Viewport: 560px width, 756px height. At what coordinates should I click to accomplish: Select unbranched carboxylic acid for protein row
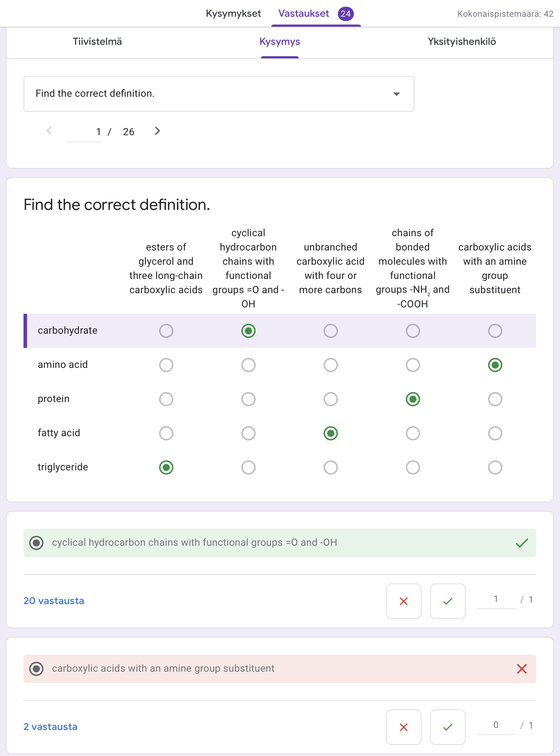(x=330, y=399)
